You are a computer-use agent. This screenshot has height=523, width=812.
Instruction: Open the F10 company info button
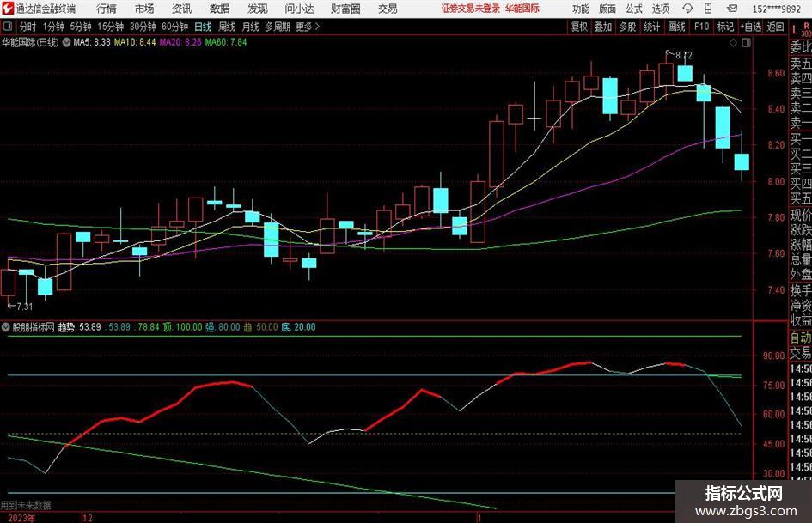(x=702, y=27)
